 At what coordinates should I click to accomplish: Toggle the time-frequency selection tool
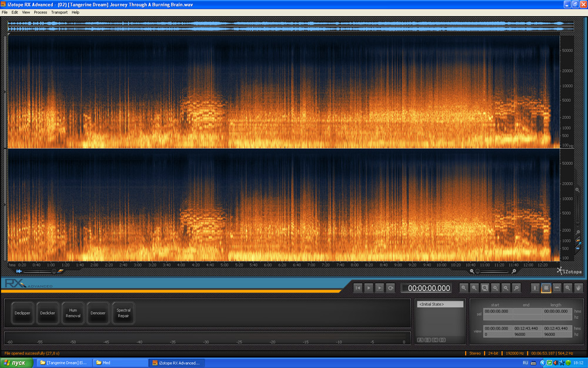click(546, 288)
